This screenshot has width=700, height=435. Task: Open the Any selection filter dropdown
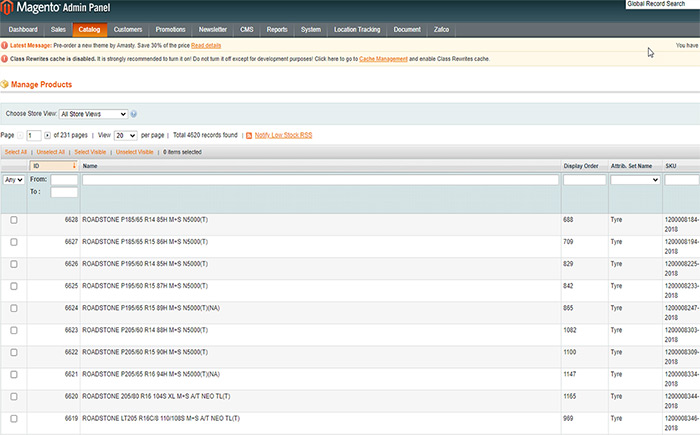(14, 180)
